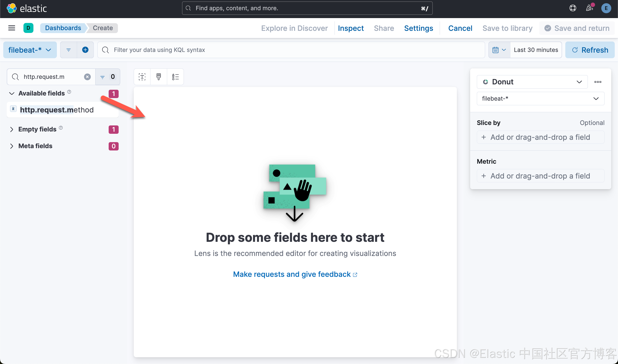This screenshot has height=364, width=618.
Task: Open the layer filebeat-* data view dropdown
Action: pyautogui.click(x=540, y=98)
